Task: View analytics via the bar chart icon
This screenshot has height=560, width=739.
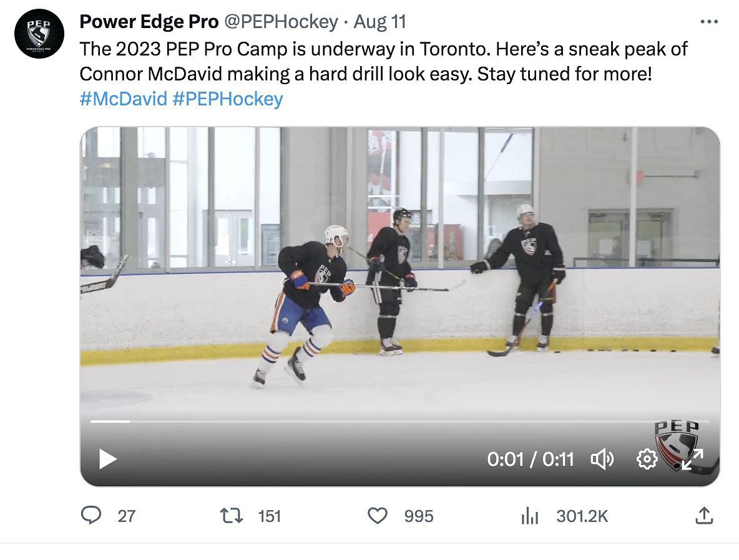Action: click(529, 516)
